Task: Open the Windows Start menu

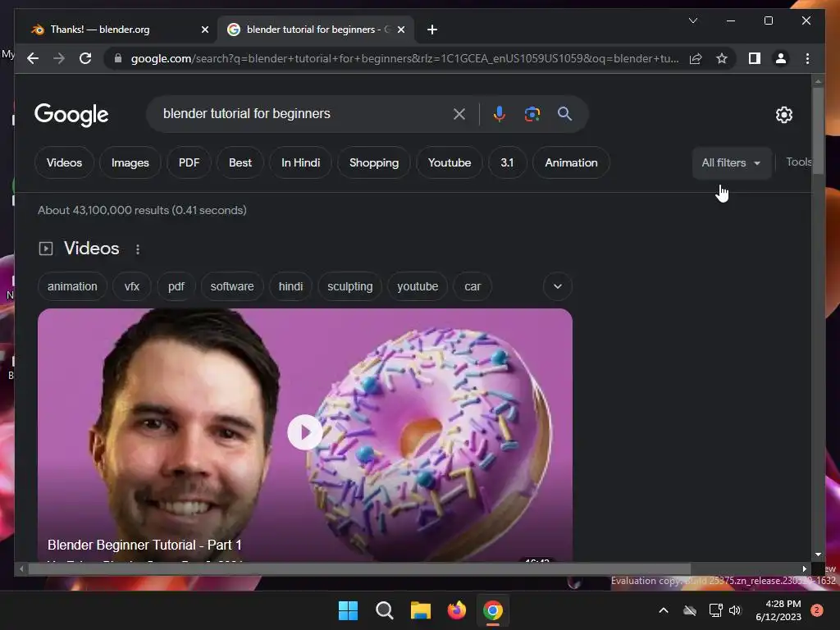Action: 348,610
